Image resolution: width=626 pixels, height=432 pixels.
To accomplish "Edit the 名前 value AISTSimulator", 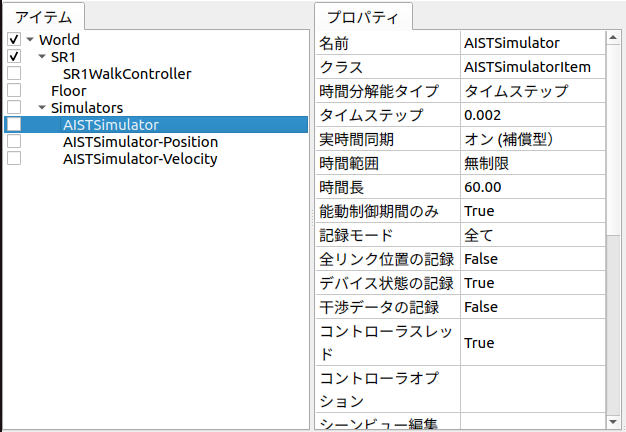I will coord(533,43).
